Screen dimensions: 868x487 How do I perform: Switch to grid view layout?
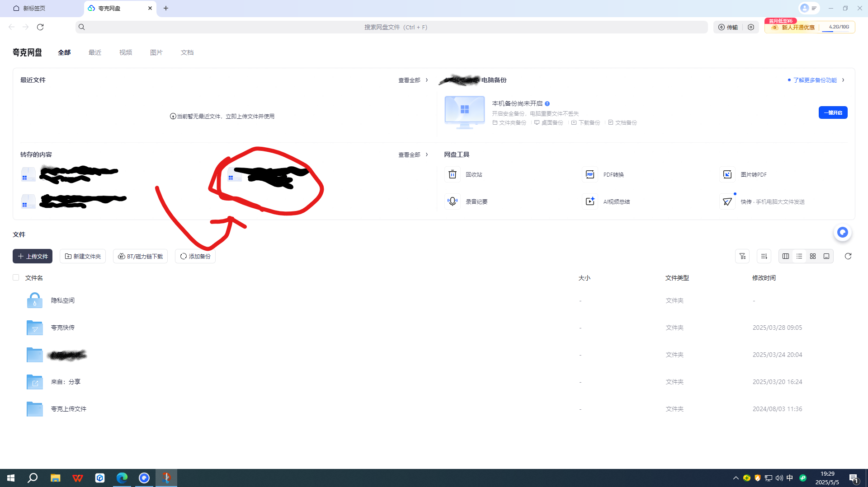813,256
